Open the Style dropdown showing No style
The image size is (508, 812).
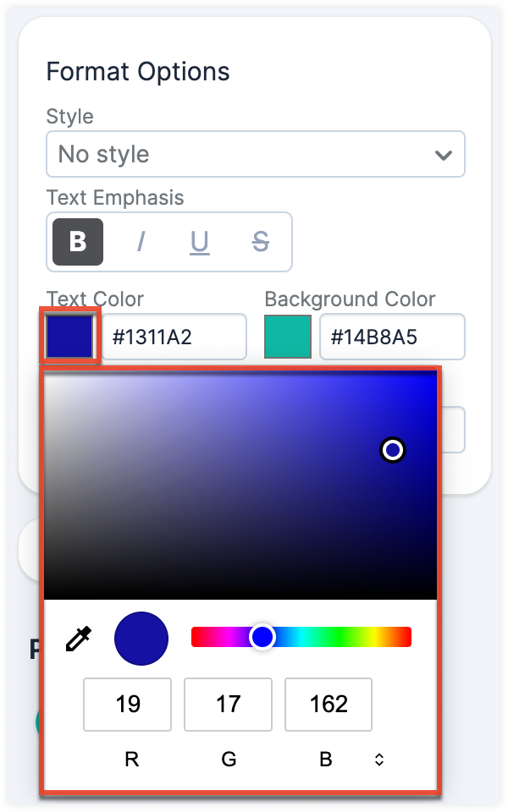(254, 154)
